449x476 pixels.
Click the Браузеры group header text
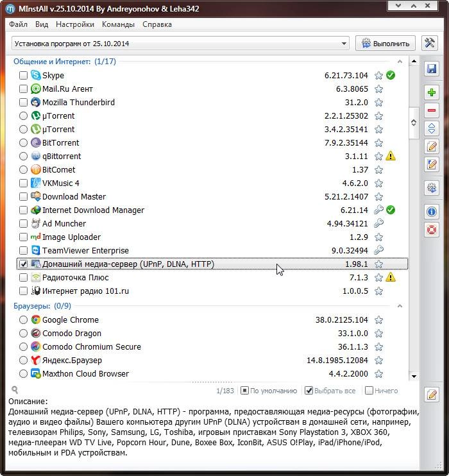[42, 306]
